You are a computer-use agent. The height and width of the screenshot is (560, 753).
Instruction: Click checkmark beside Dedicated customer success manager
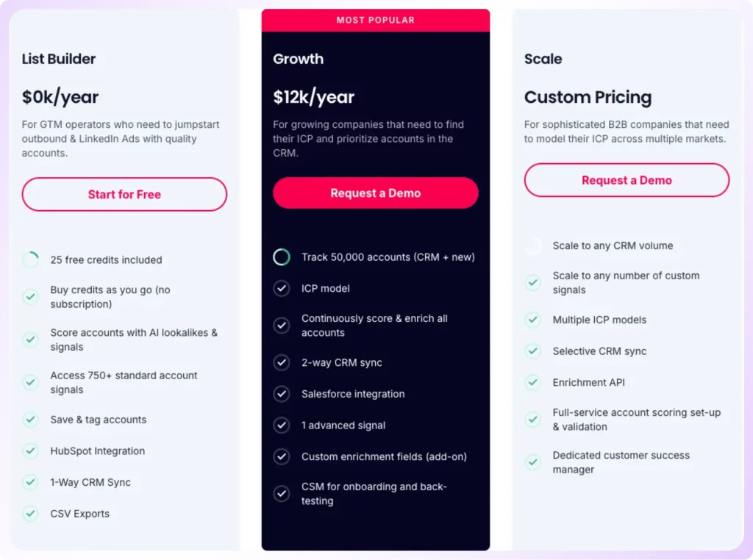pyautogui.click(x=532, y=462)
